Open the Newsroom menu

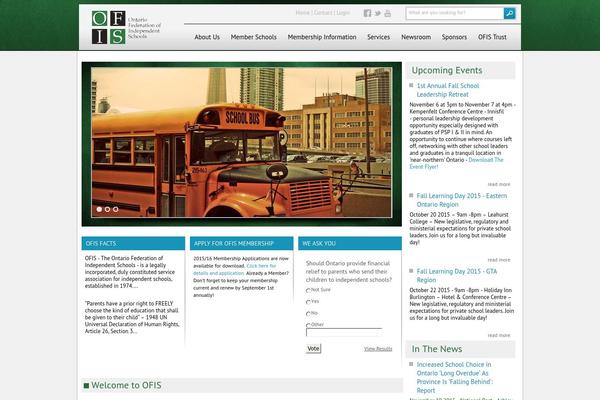coord(416,37)
